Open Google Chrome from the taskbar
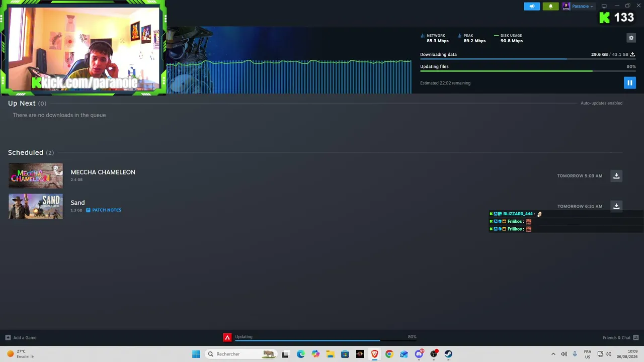Screen dimensions: 644x362 point(389,354)
